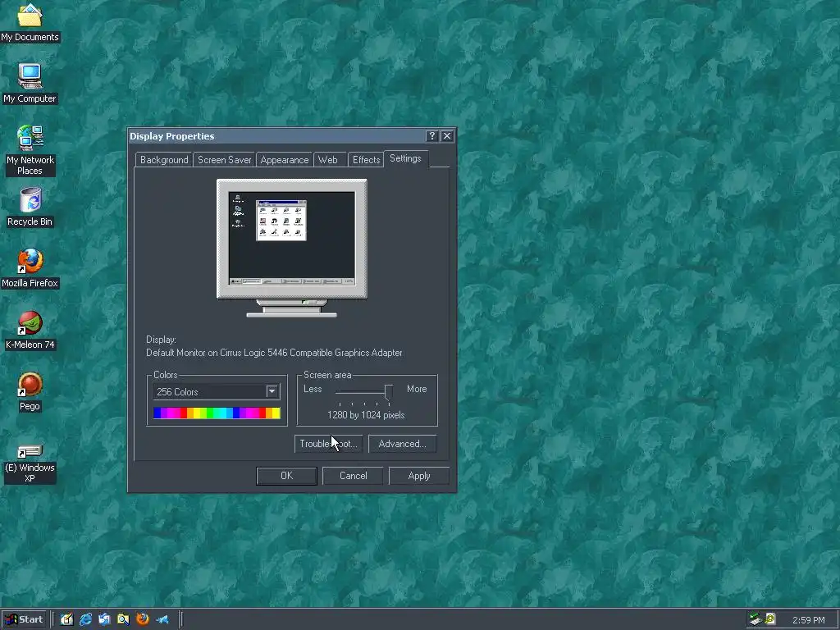Confirm with the OK button

point(286,476)
